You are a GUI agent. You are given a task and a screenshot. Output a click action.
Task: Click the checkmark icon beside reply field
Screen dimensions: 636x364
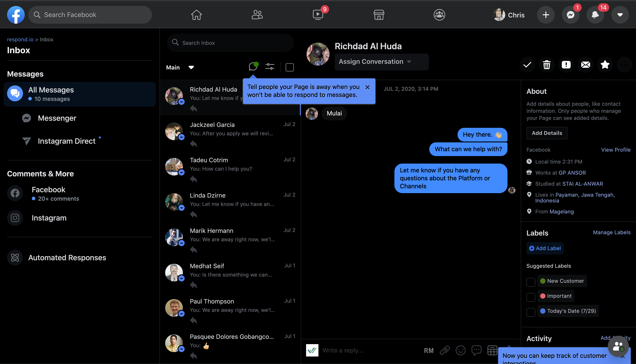pos(312,350)
